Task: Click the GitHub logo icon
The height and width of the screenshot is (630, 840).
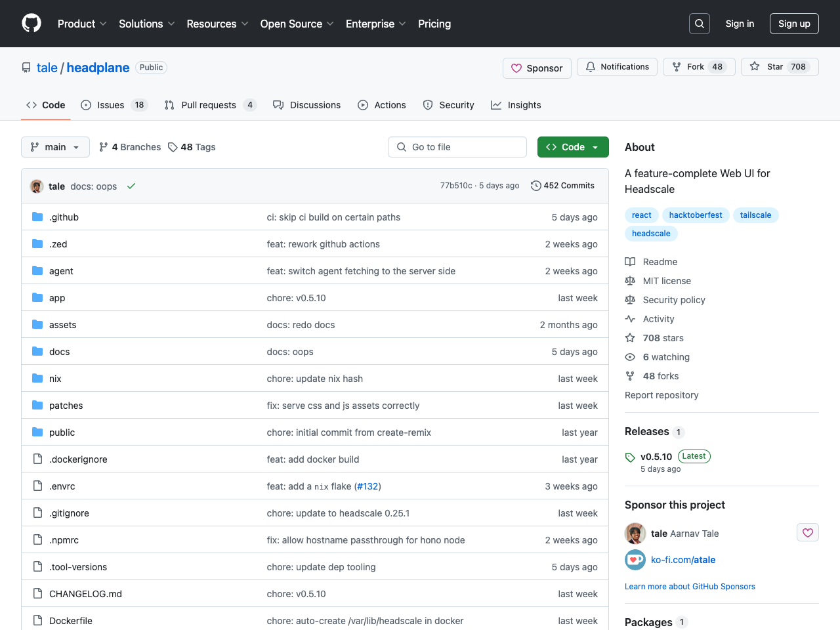Action: pos(31,24)
